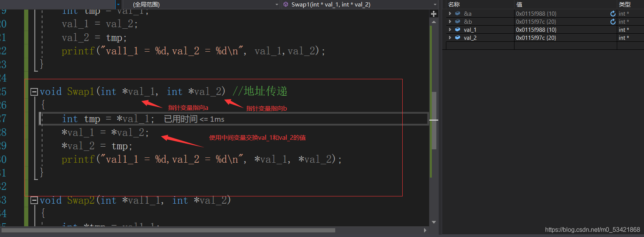
Task: Click the Swap1 function name in code
Action: (80, 92)
